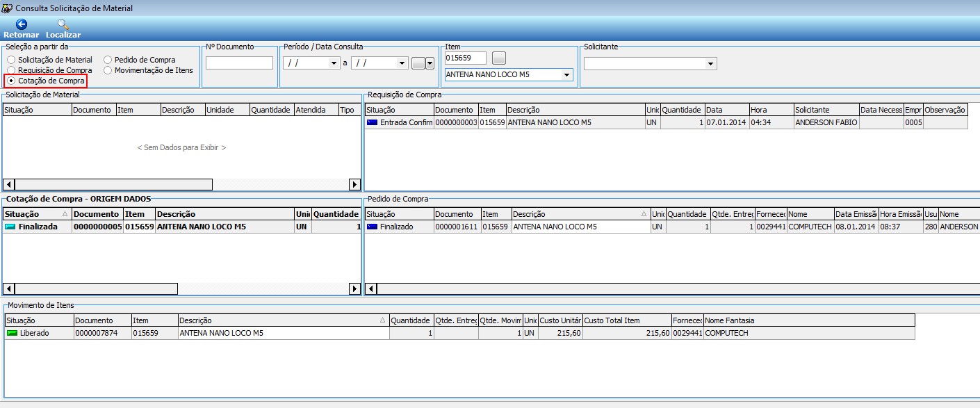Select the Cotação de Compra radio button

[10, 81]
